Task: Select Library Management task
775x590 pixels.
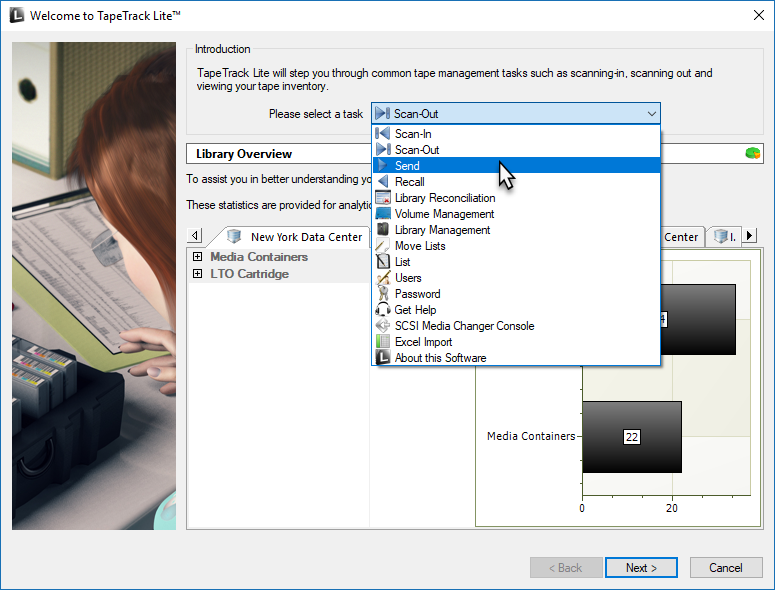Action: (516, 229)
